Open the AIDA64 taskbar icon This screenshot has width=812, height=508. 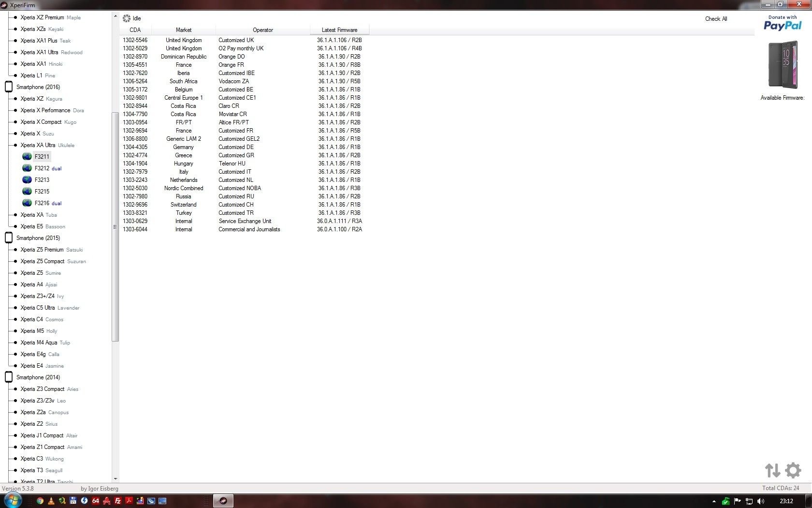click(95, 501)
